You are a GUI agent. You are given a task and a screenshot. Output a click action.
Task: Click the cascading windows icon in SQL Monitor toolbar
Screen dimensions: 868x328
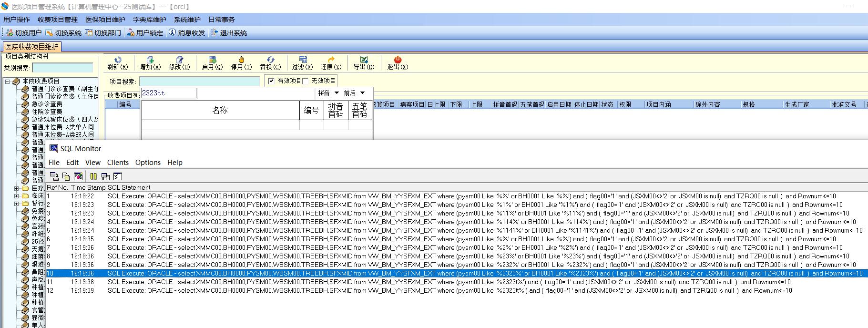[x=106, y=176]
